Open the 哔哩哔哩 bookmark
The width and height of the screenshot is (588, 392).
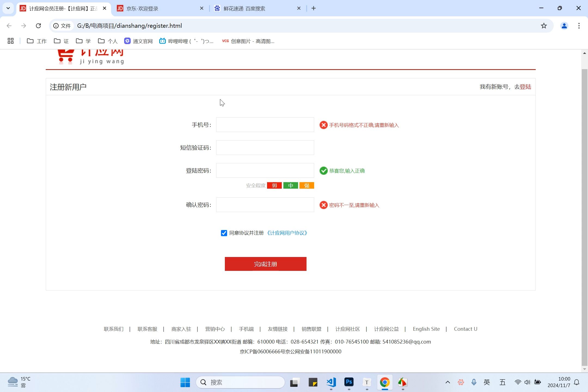click(x=186, y=41)
